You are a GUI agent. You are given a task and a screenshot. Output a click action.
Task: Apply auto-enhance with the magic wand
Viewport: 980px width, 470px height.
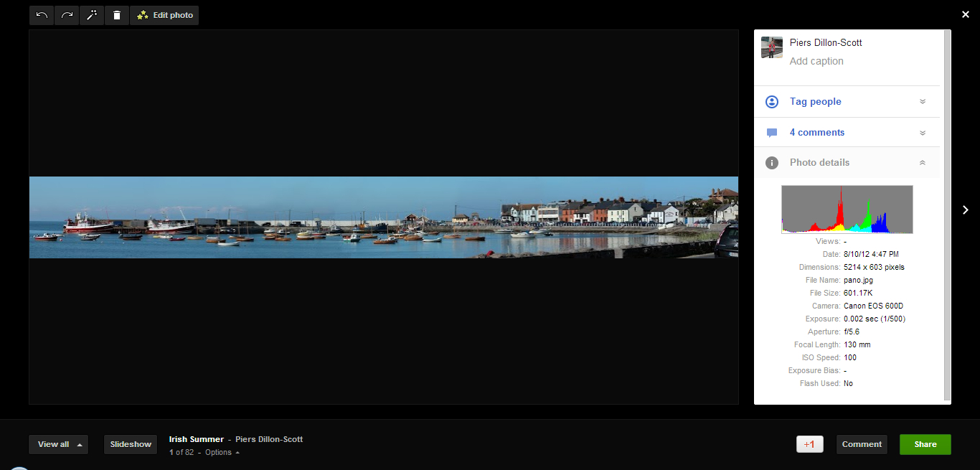click(x=92, y=15)
